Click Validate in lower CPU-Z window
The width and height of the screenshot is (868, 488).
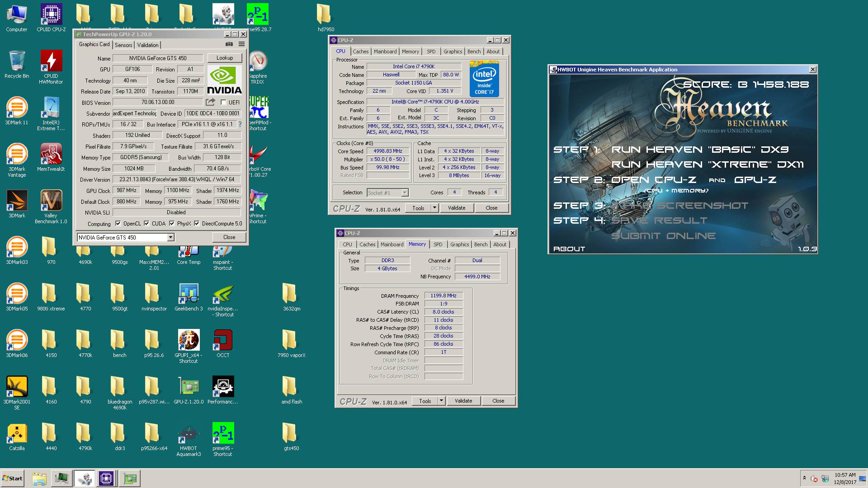[x=463, y=401]
